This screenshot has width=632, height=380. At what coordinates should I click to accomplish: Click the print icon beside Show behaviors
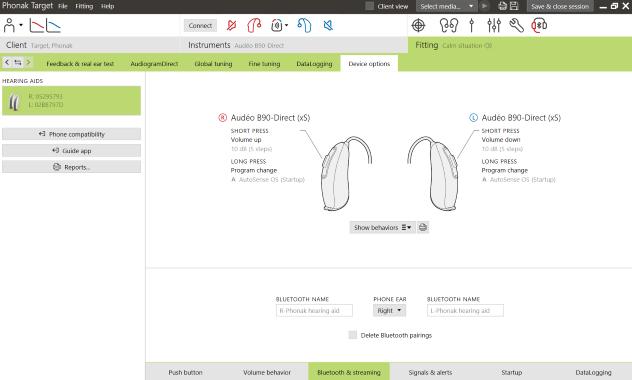422,227
